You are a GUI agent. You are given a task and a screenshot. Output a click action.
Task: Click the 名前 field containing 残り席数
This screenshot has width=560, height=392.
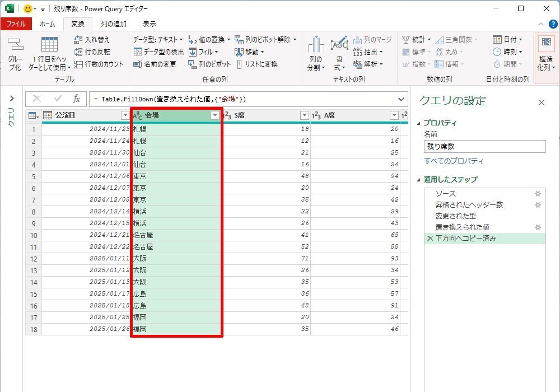[x=484, y=147]
